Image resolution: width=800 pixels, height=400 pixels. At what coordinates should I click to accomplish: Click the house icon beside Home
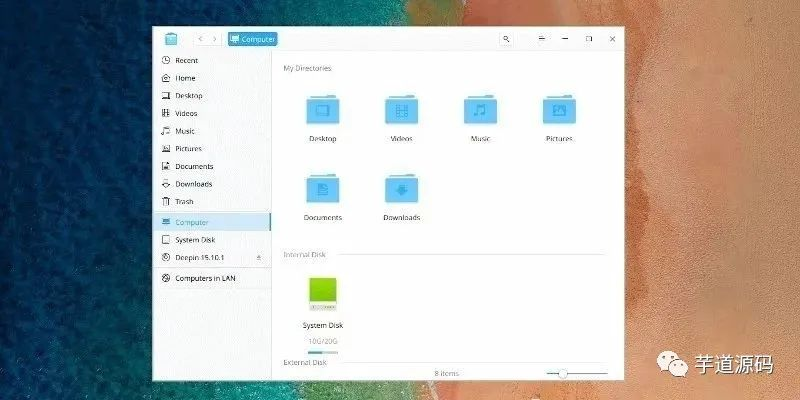click(x=165, y=78)
